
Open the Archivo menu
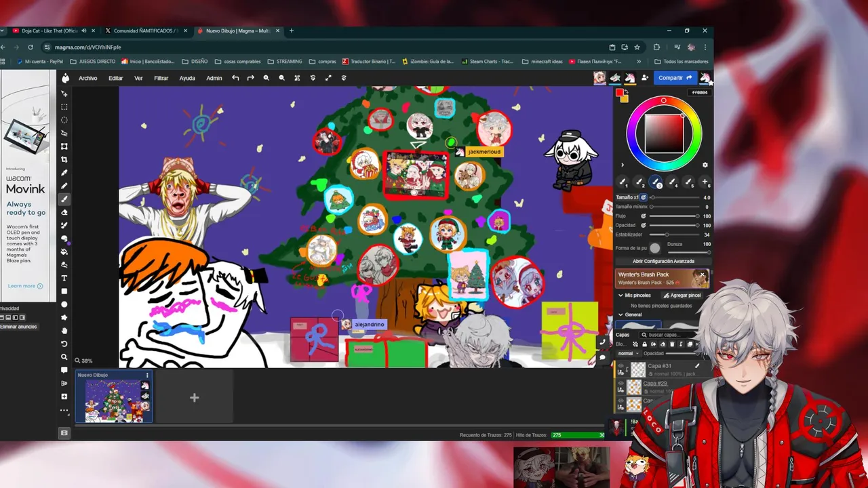[x=88, y=78]
